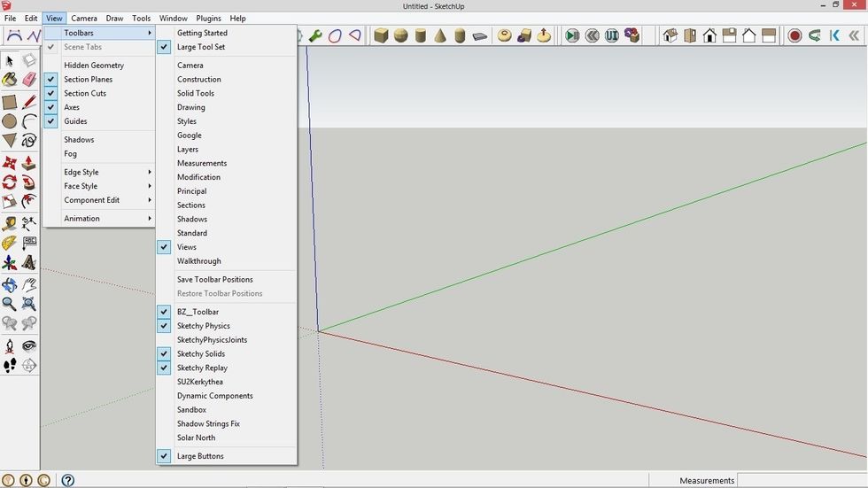Pick the Zoom magnifier tool
The width and height of the screenshot is (868, 488).
10,304
